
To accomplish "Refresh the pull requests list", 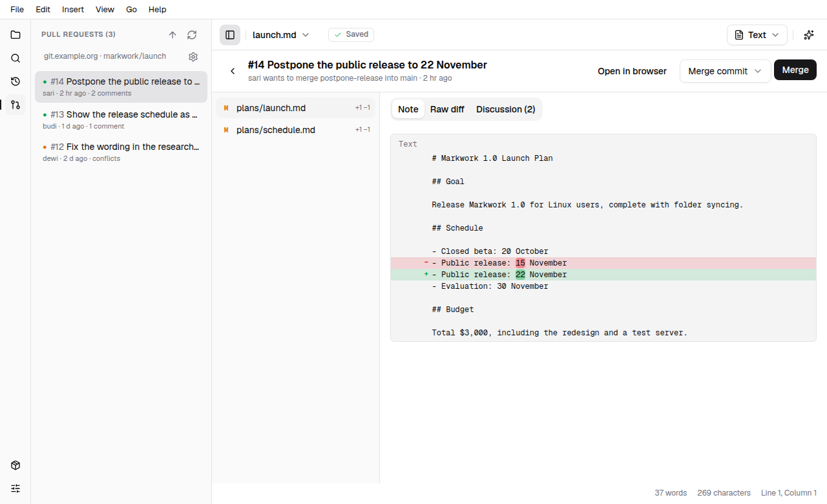I will tap(192, 35).
